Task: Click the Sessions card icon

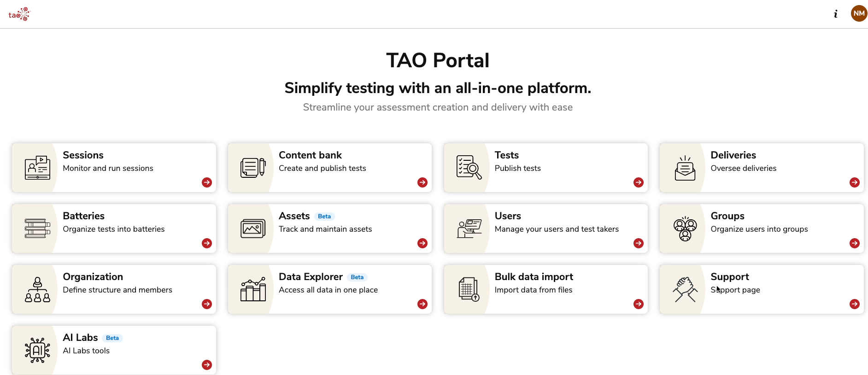Action: coord(37,168)
